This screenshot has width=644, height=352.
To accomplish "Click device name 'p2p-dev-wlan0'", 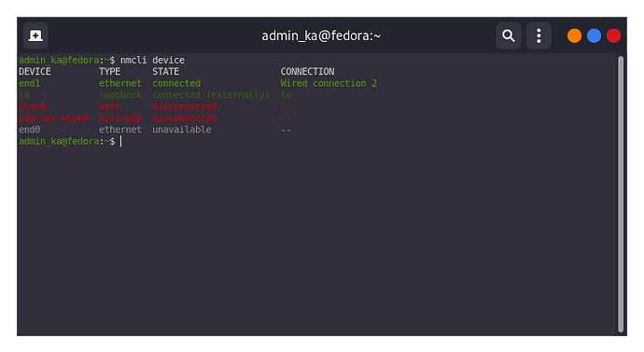I will click(53, 118).
